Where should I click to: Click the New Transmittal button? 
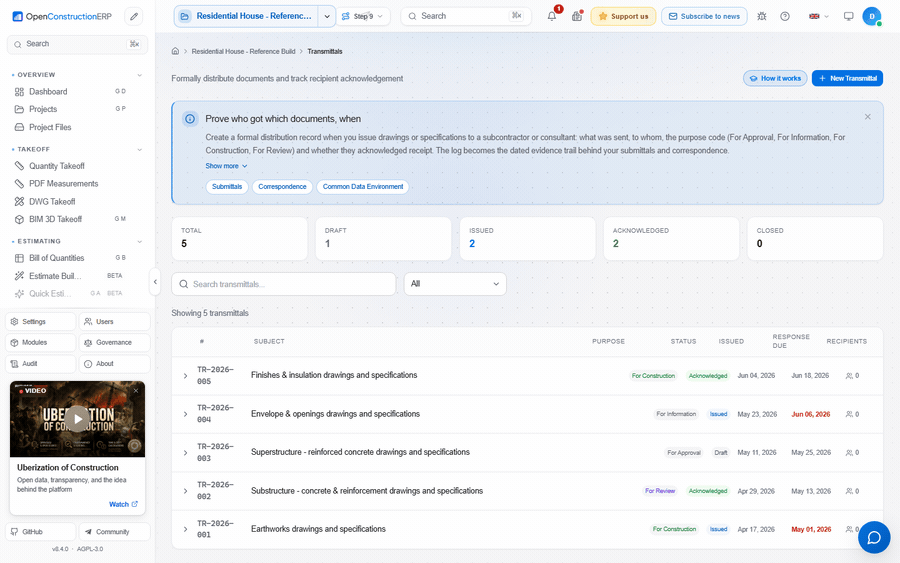(x=847, y=78)
